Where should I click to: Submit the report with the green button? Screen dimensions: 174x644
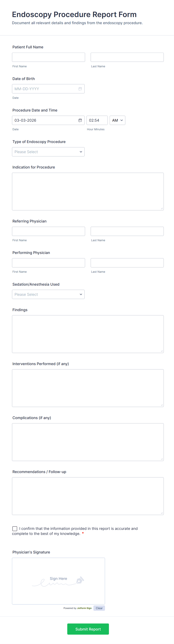click(x=88, y=629)
